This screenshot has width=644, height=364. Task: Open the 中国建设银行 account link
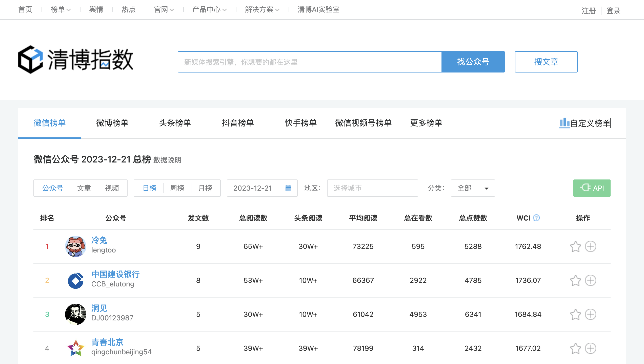pyautogui.click(x=115, y=274)
